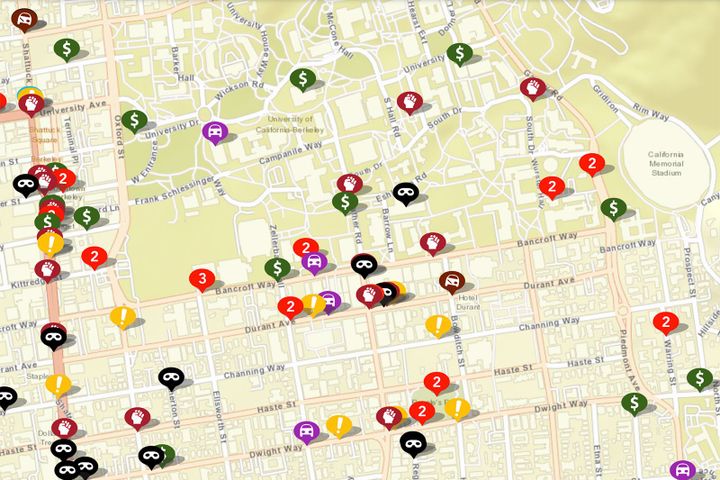Click the Piedmont Ave label
This screenshot has width=720, height=480.
point(628,361)
